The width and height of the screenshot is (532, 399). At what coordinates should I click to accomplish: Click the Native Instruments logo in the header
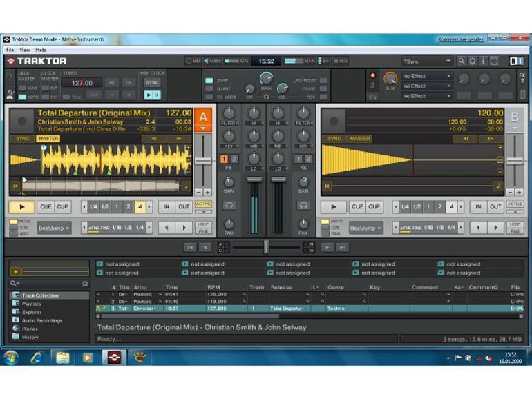click(x=516, y=61)
